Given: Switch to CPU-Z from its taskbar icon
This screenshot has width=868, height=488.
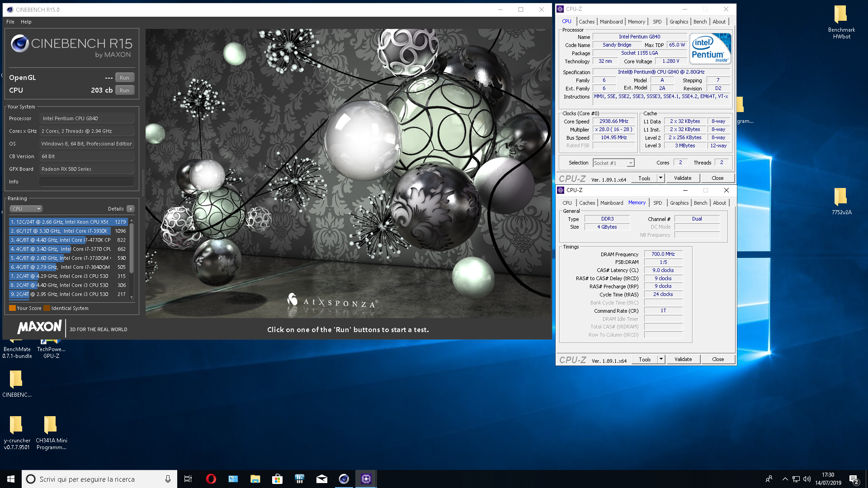Looking at the screenshot, I should [x=366, y=479].
